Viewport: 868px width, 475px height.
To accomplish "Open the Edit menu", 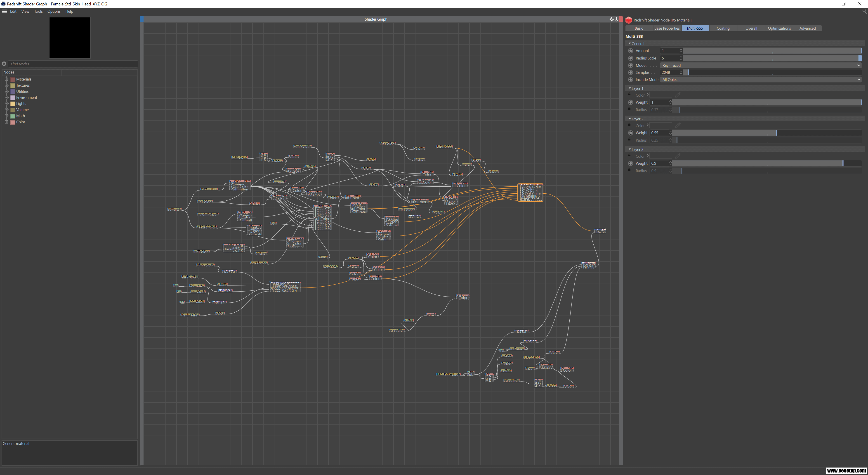I will tap(13, 12).
